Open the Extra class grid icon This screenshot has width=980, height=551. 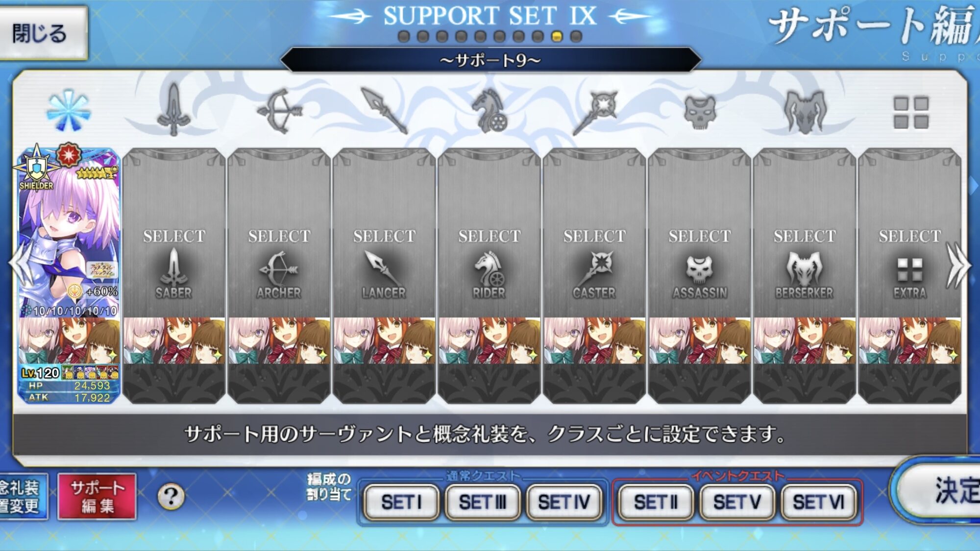[x=910, y=112]
